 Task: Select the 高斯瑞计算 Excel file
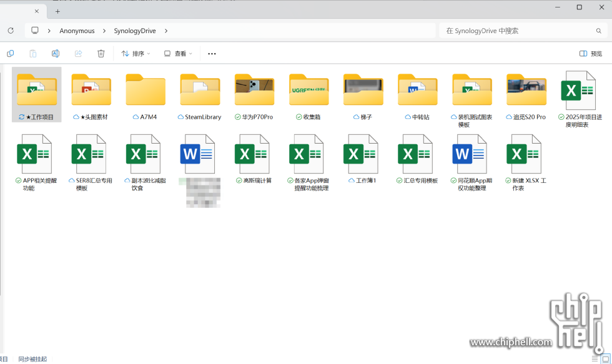tap(254, 159)
